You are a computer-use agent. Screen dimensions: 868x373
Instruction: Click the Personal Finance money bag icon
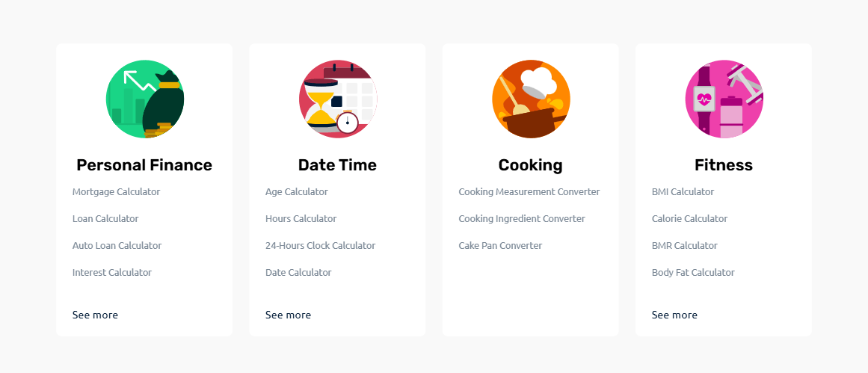click(x=144, y=99)
